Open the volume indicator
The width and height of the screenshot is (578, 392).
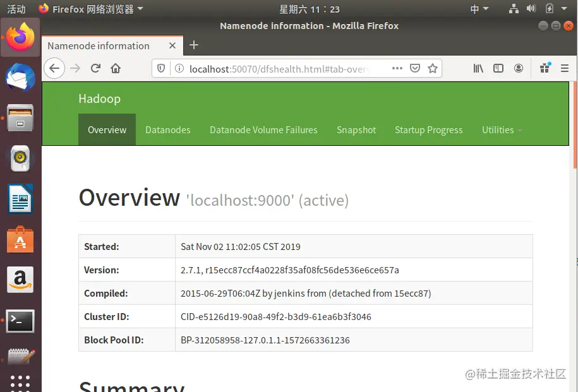[531, 8]
